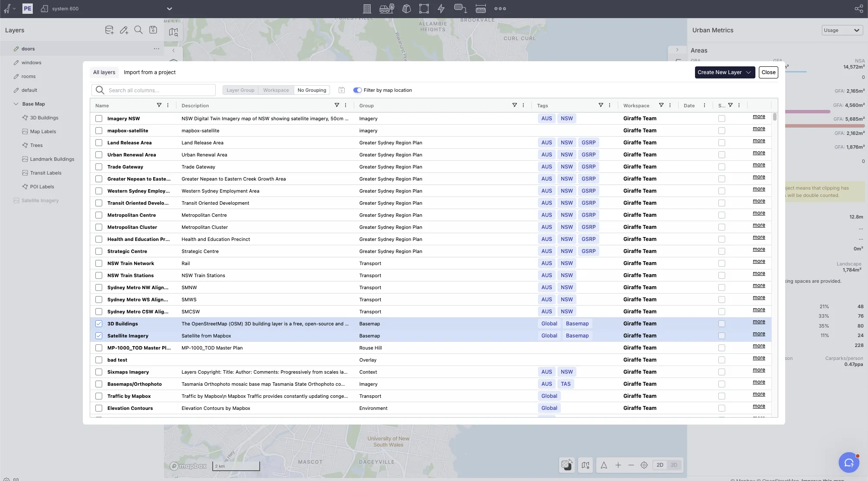This screenshot has width=868, height=481.
Task: Open the project name dropdown at the top
Action: click(169, 9)
